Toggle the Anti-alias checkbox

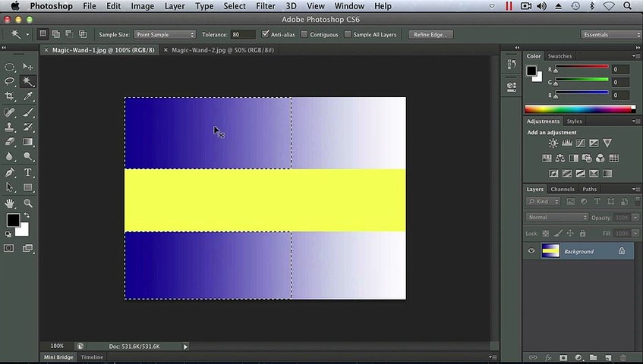click(x=266, y=34)
